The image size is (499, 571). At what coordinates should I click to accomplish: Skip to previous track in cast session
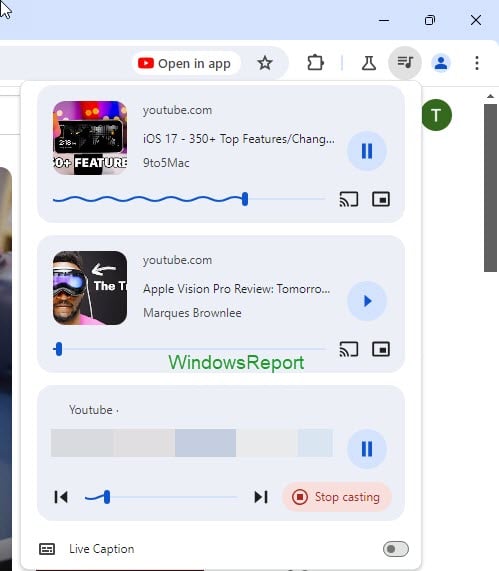coord(61,497)
